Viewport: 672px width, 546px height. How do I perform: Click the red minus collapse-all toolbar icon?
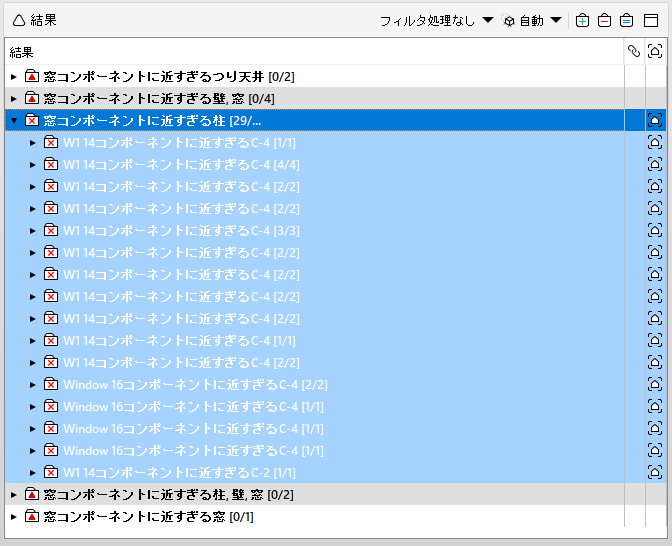(x=604, y=21)
